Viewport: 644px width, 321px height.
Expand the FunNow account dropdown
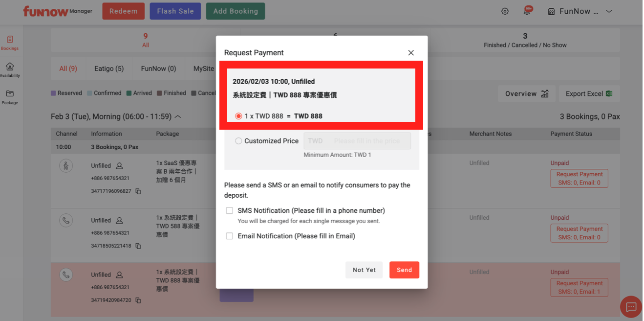[x=609, y=11]
